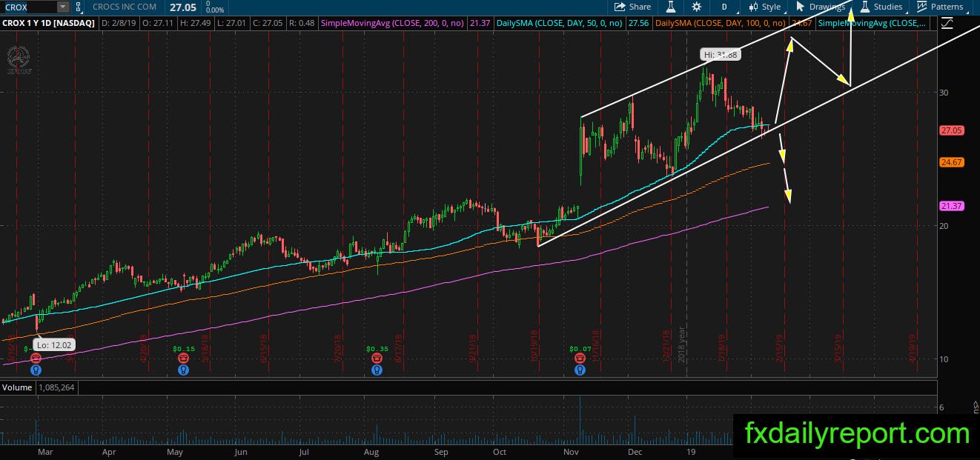This screenshot has height=460, width=980.
Task: Click the 30 price level on axis
Action: (945, 93)
